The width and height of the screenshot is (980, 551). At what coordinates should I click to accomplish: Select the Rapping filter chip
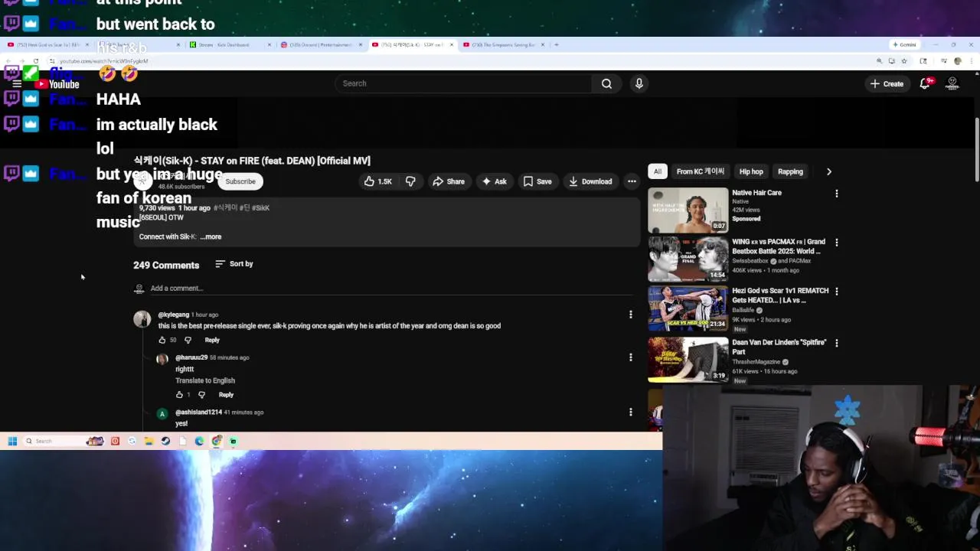(x=790, y=172)
